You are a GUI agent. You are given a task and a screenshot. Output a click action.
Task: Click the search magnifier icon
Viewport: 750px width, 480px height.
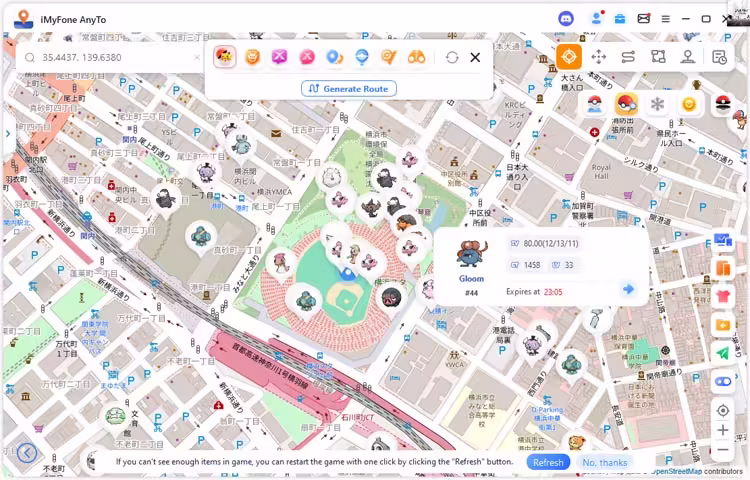(30, 58)
